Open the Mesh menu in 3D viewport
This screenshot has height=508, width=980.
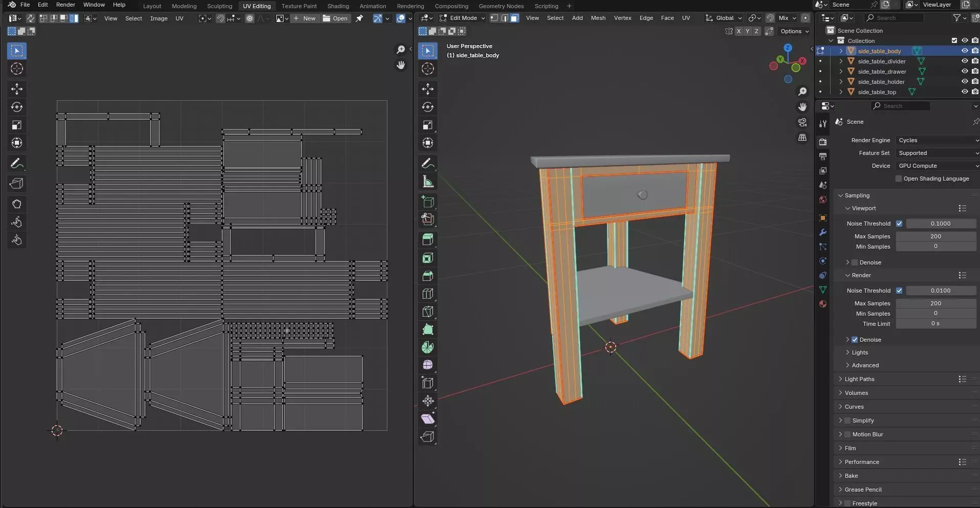(598, 18)
